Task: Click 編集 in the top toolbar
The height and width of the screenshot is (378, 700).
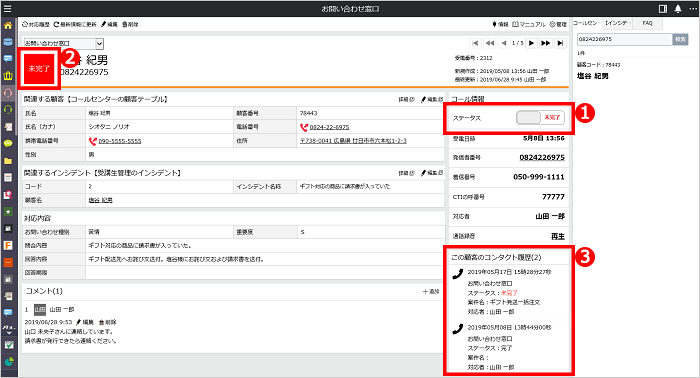Action: pyautogui.click(x=109, y=25)
